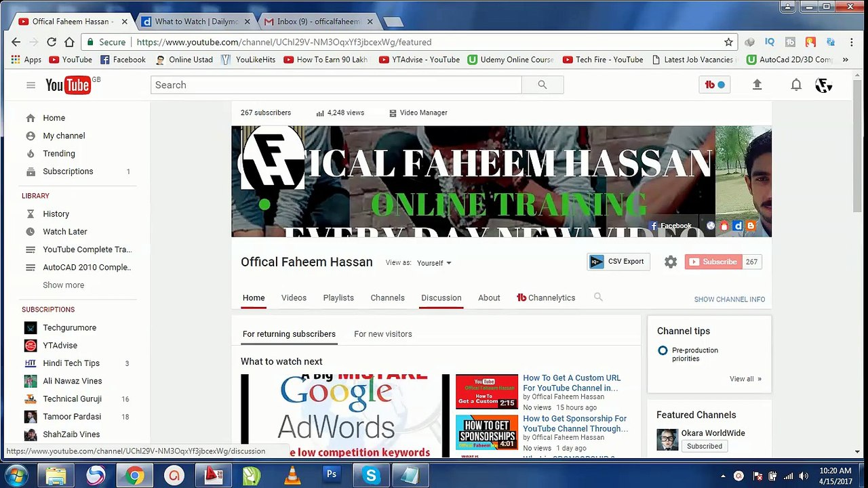Click the red Subscribe button
This screenshot has width=868, height=488.
point(713,262)
